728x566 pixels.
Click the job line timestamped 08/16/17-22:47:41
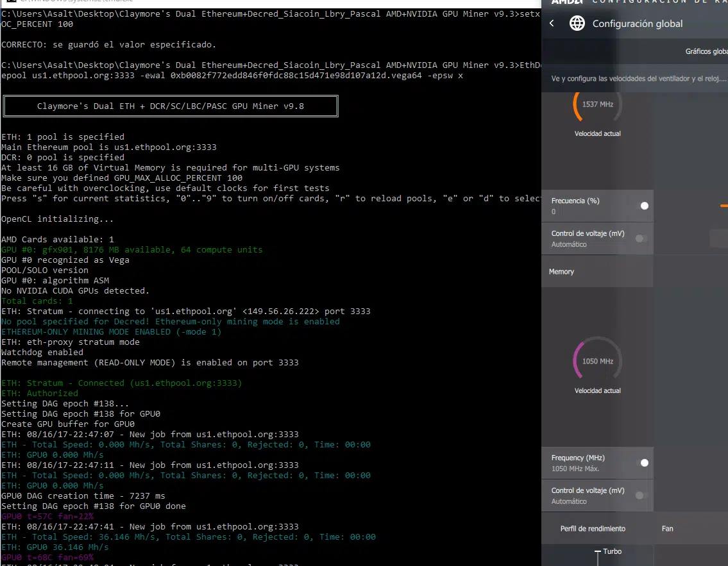click(x=150, y=526)
